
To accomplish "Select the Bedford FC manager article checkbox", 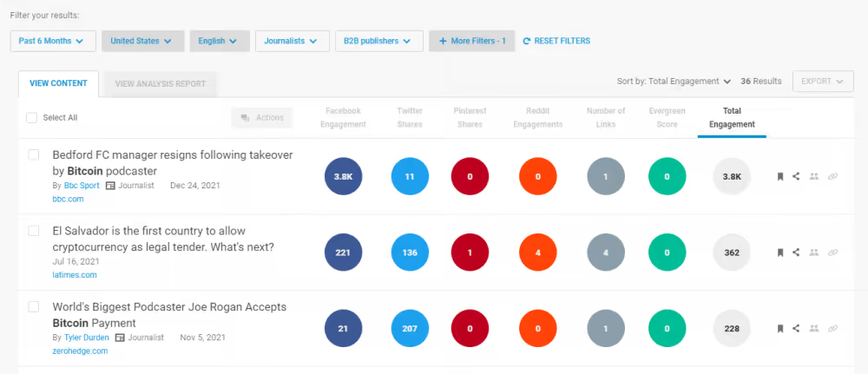I will (34, 155).
